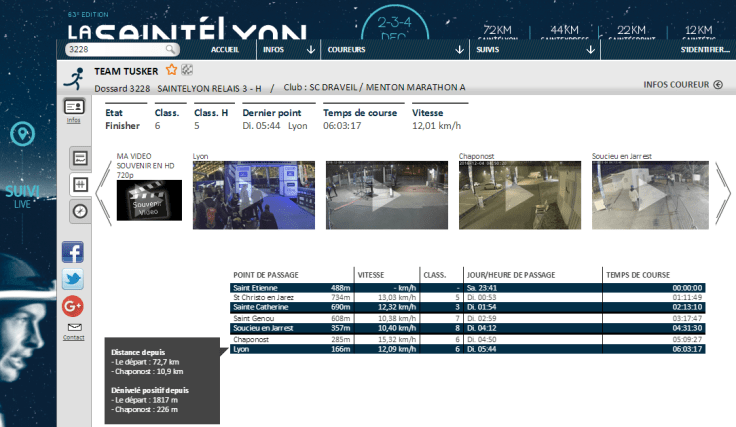
Task: Click INFOS COUREUR back link
Action: [x=676, y=84]
